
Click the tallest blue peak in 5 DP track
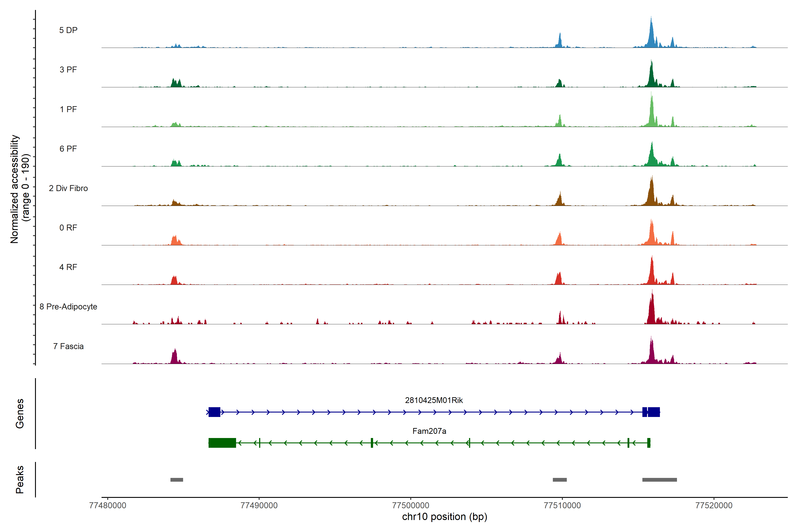[x=651, y=34]
